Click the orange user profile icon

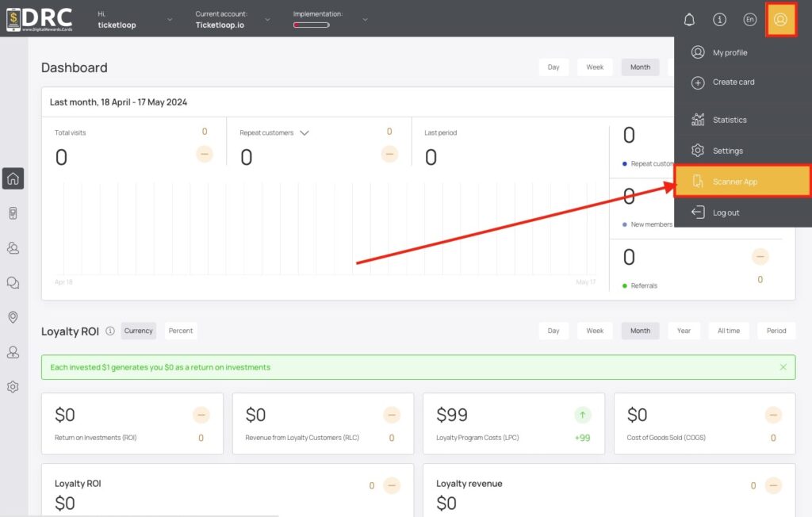click(780, 20)
